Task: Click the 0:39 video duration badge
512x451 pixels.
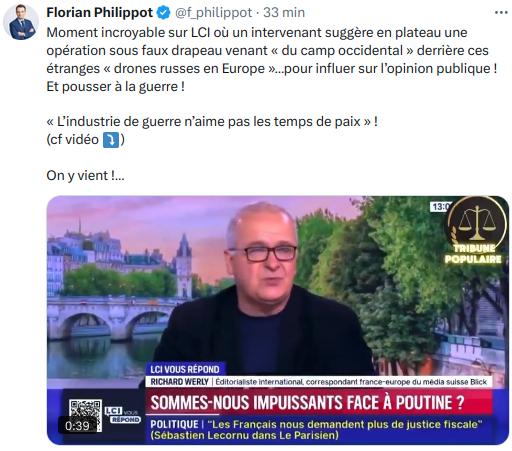Action: pos(77,426)
